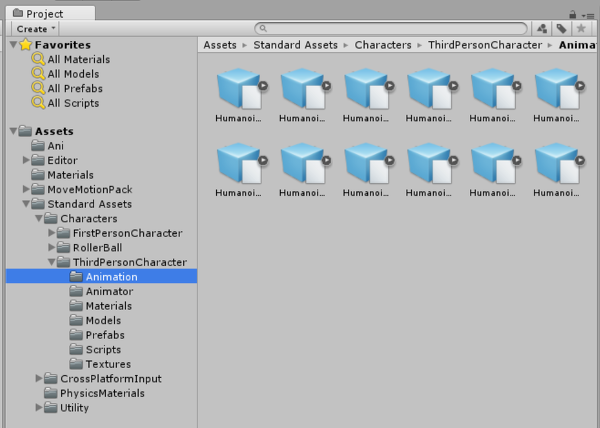Viewport: 600px width, 428px height.
Task: Collapse the Standard Assets folder arrow
Action: pos(26,204)
